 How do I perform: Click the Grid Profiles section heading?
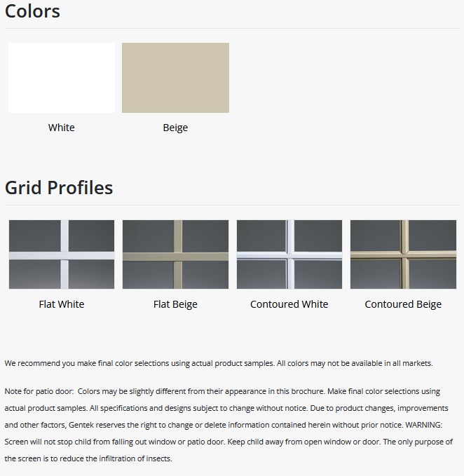59,188
